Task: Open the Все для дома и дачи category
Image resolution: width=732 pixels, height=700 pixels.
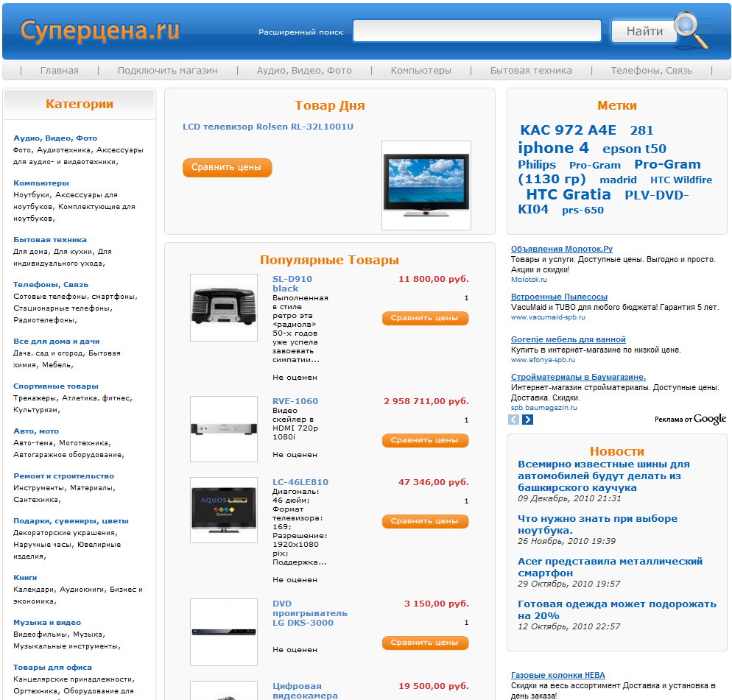Action: point(57,341)
